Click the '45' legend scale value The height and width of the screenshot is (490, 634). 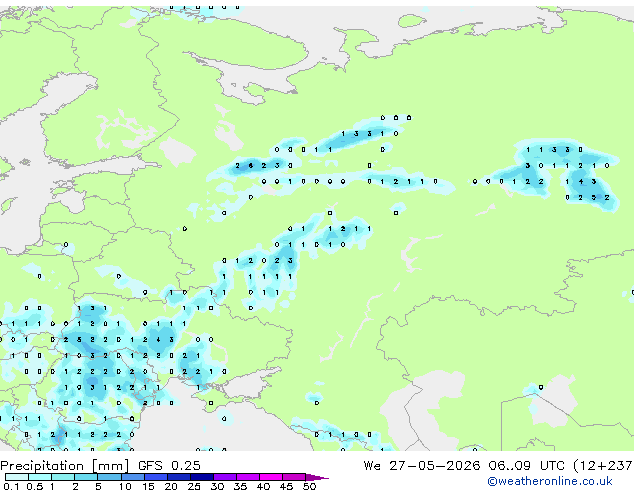[287, 486]
